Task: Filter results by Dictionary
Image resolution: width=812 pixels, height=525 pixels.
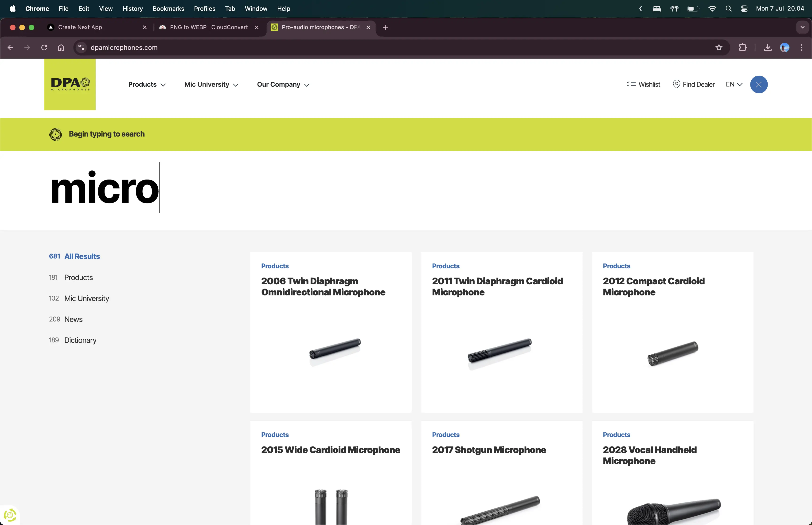Action: point(80,340)
